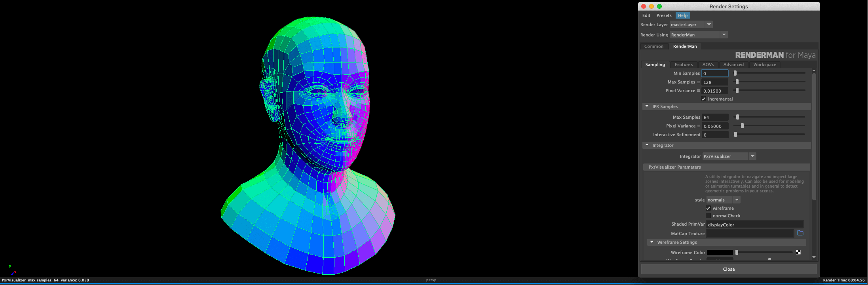The width and height of the screenshot is (868, 285).
Task: Click the Interactive Refinement input field
Action: 715,135
